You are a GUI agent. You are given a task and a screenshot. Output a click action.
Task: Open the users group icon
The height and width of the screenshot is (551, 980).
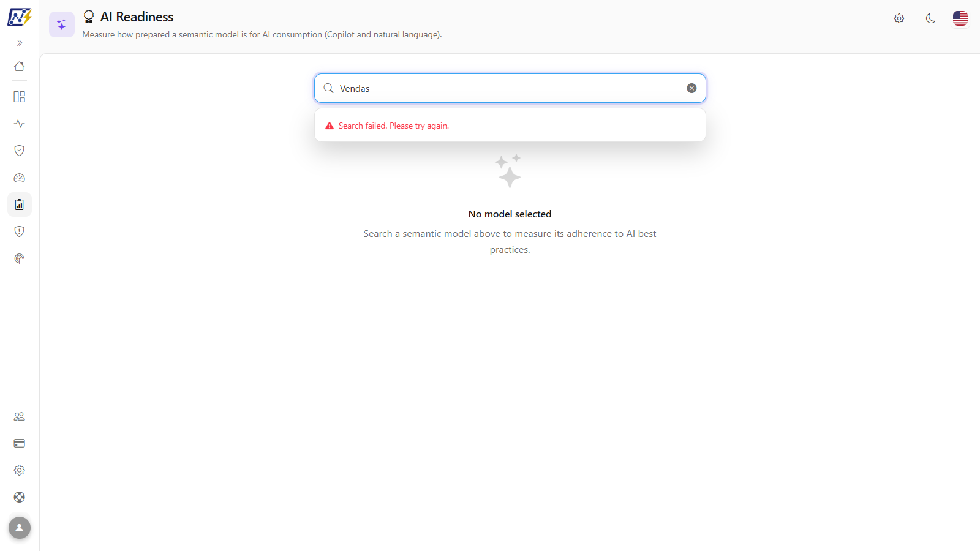coord(20,416)
